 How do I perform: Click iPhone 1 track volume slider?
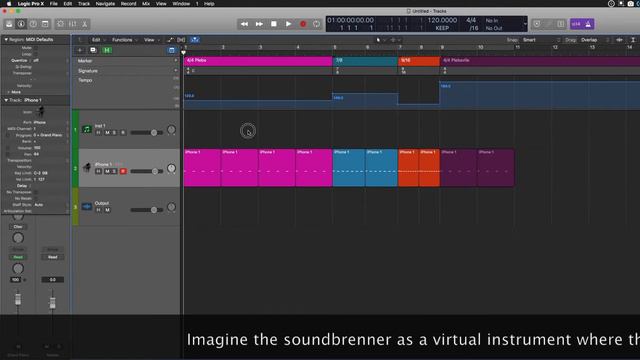147,171
